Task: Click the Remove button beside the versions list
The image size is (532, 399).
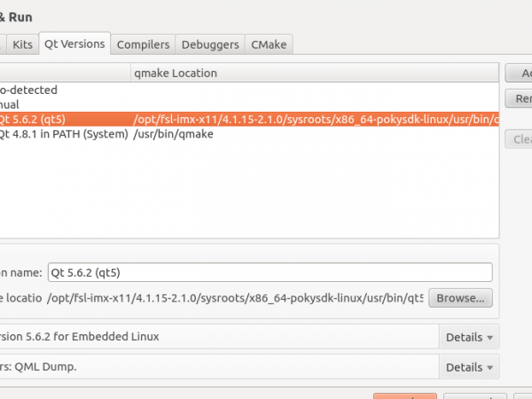Action: [x=521, y=98]
